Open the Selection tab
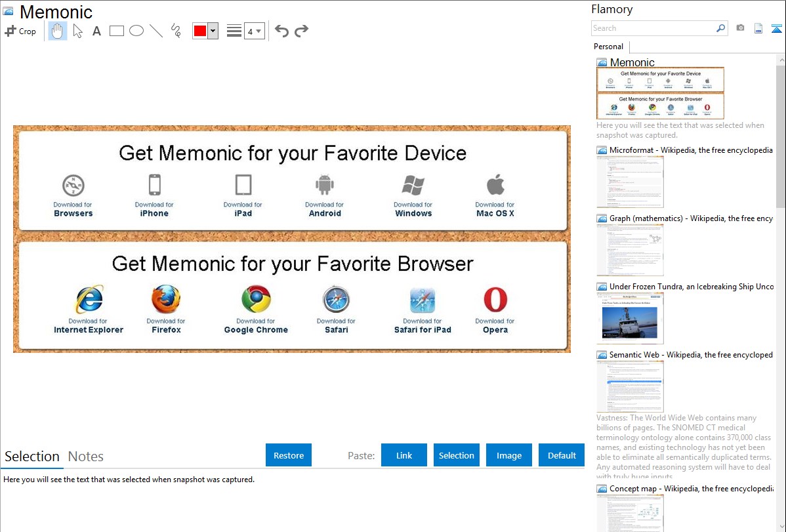The width and height of the screenshot is (786, 532). tap(32, 457)
